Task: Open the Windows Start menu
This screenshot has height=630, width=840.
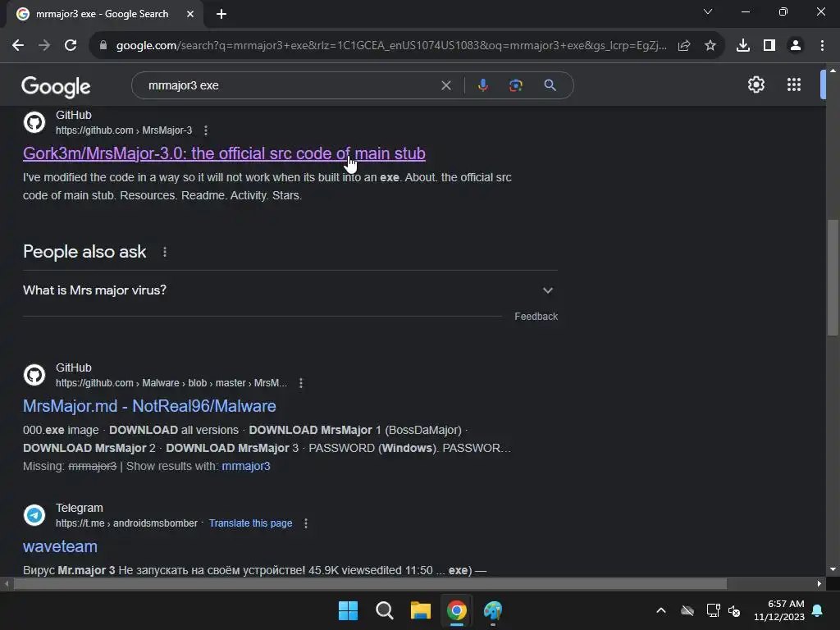Action: pos(348,610)
